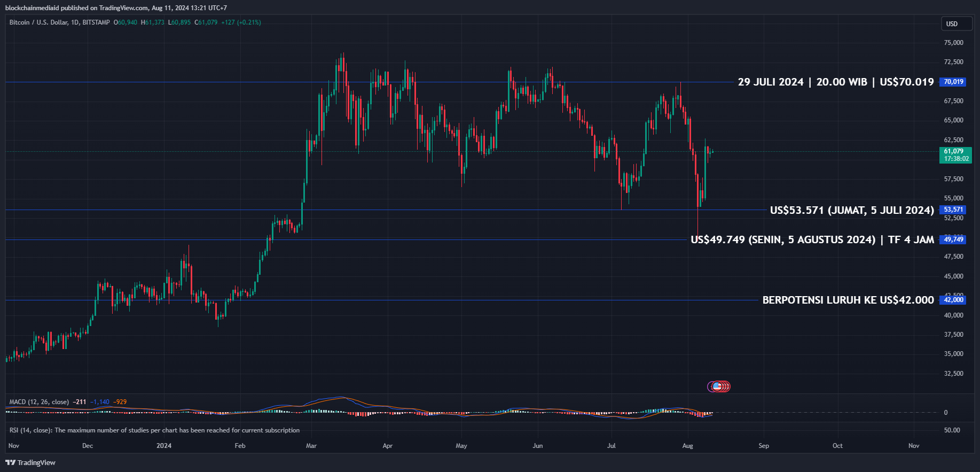This screenshot has width=980, height=472.
Task: Click the Mar label on time axis
Action: click(311, 446)
